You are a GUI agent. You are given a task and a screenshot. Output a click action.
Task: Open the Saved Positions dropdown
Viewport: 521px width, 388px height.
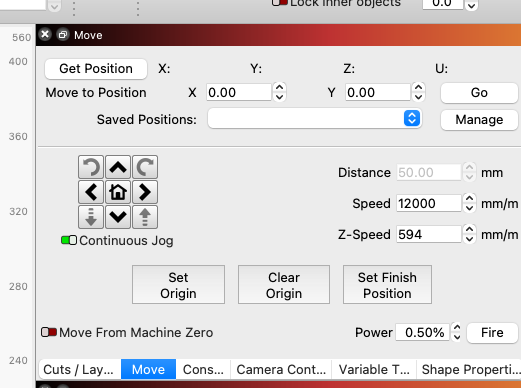tap(314, 118)
